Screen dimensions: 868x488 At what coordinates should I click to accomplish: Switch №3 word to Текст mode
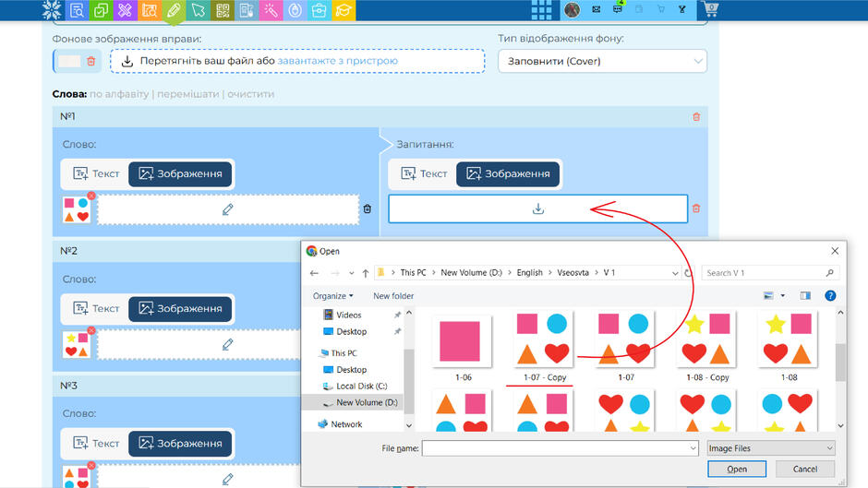click(x=96, y=443)
